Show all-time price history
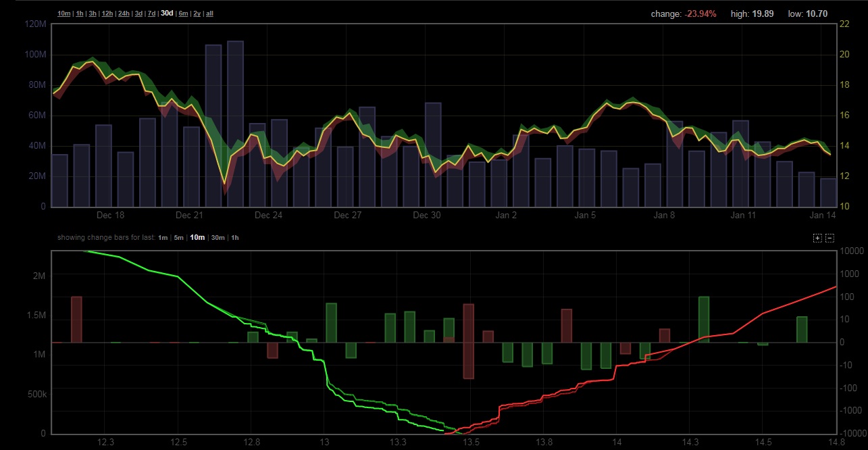868x450 pixels. (209, 14)
